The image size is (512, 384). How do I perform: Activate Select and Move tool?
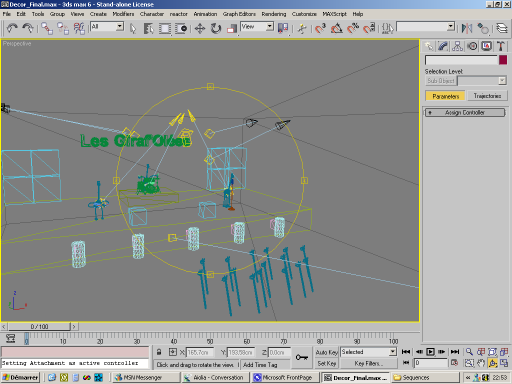click(200, 28)
